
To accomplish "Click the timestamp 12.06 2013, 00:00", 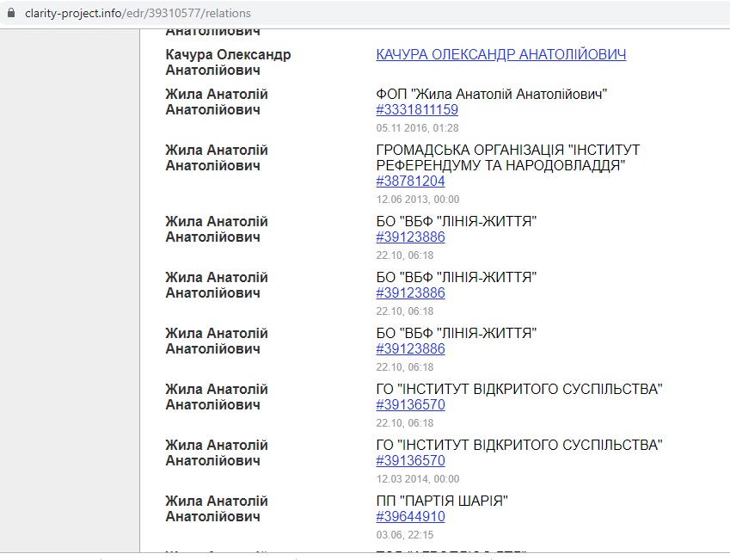I will coord(417,200).
